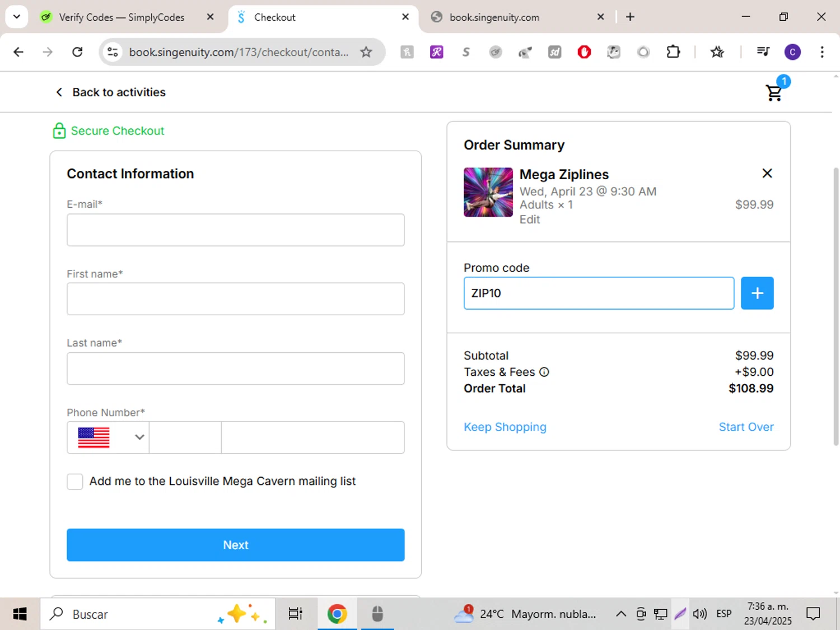Show hidden system tray icons
This screenshot has height=630, width=840.
point(621,614)
